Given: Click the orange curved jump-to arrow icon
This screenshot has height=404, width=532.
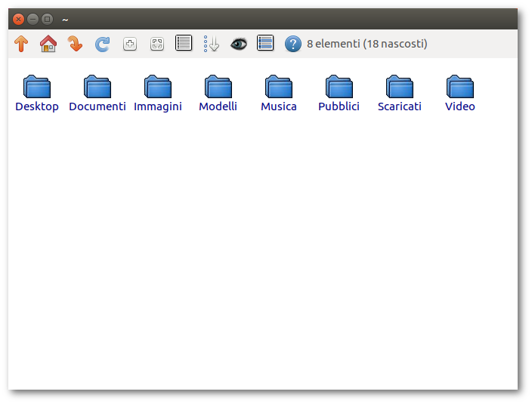Looking at the screenshot, I should tap(76, 44).
